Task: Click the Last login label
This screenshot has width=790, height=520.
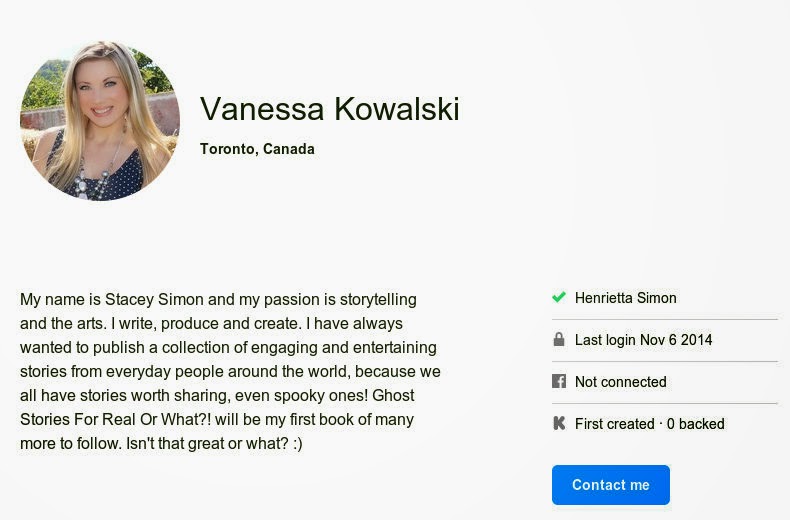Action: 605,340
